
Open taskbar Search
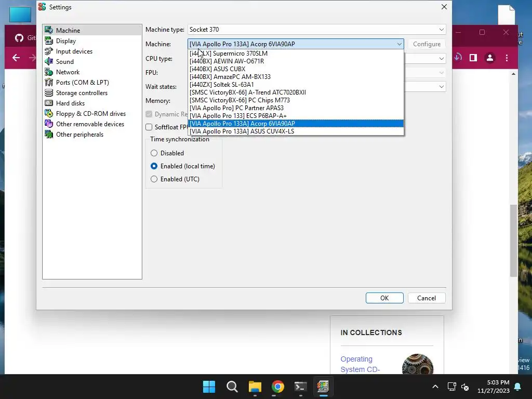(x=232, y=387)
